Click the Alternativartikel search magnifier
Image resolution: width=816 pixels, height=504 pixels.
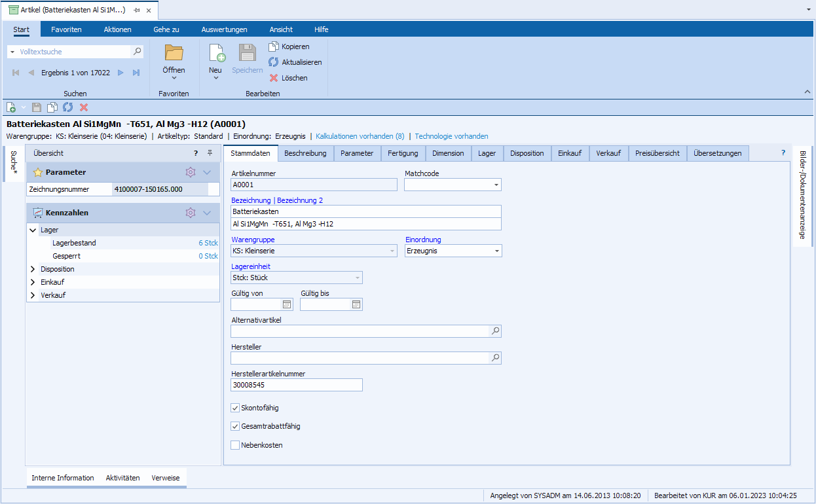tap(496, 331)
